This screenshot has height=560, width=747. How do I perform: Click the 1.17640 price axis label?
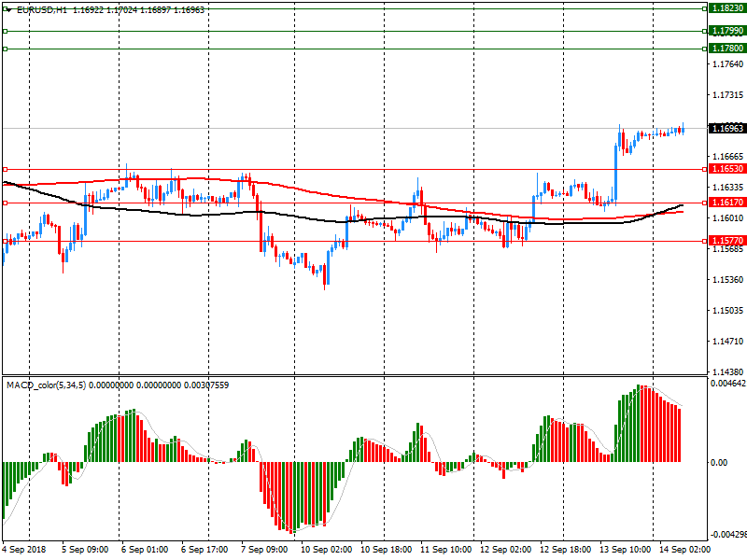[727, 63]
